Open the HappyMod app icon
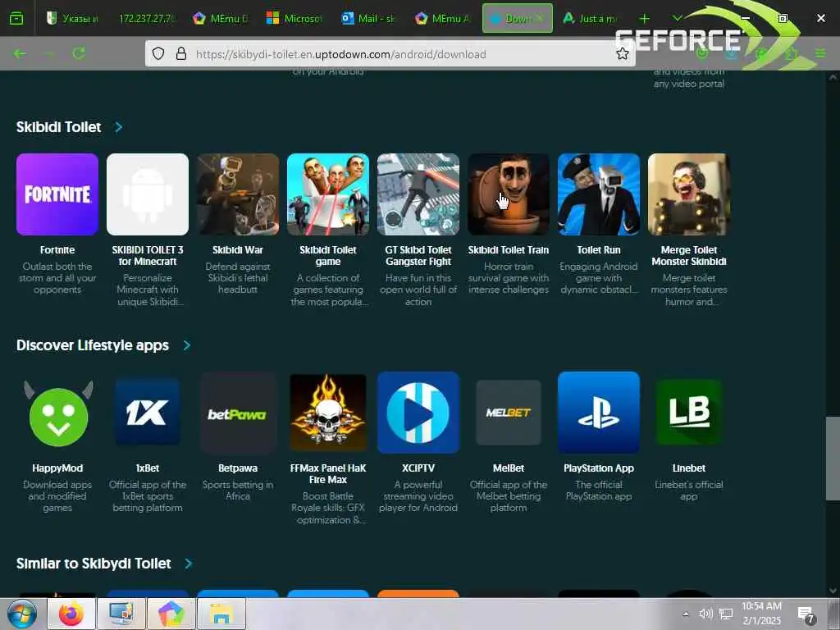This screenshot has height=630, width=840. [x=57, y=413]
